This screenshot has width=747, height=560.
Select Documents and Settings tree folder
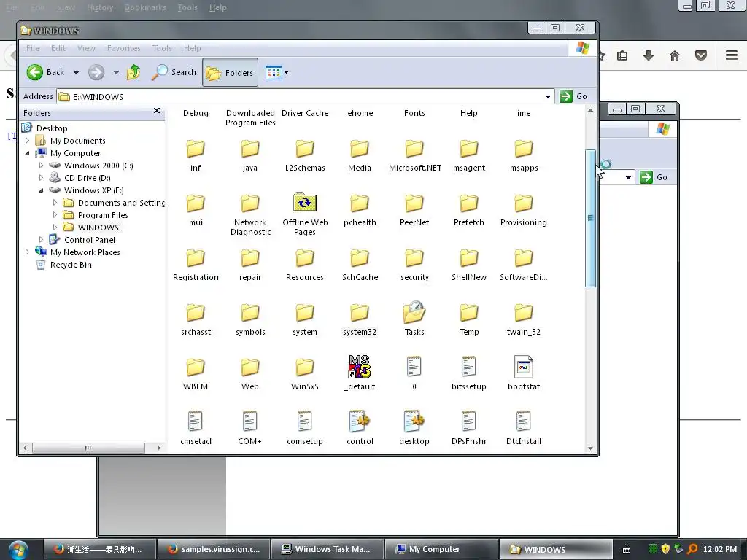point(121,203)
